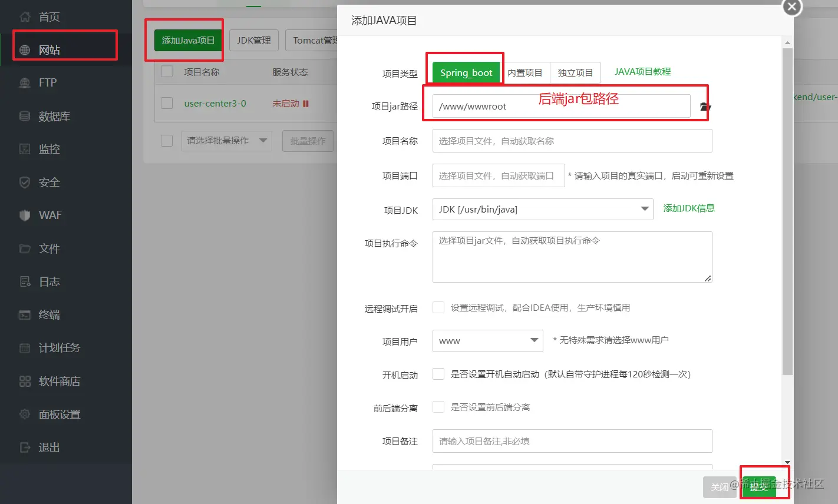The image size is (838, 504).
Task: Click the scrollbar down arrow in dialog
Action: 787,462
